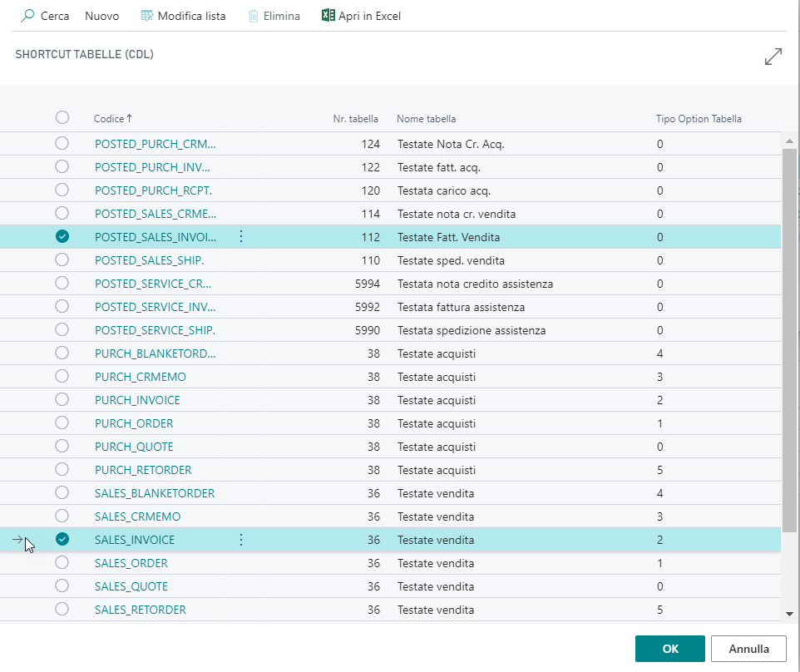This screenshot has height=672, width=800.
Task: Open three-dot menu for POSTED_SALES_INVOI row
Action: coord(241,237)
